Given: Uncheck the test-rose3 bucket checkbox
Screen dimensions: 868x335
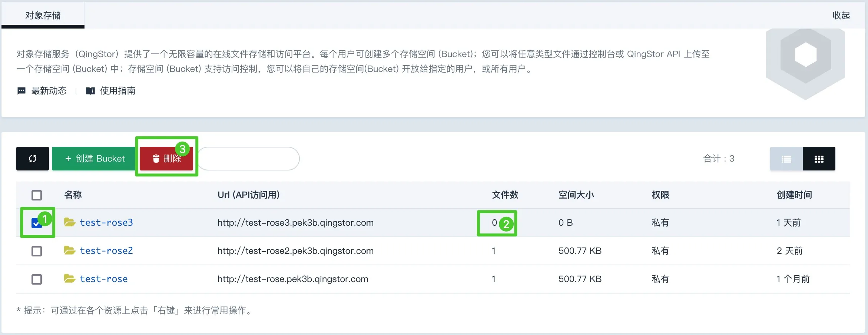Looking at the screenshot, I should click(36, 223).
